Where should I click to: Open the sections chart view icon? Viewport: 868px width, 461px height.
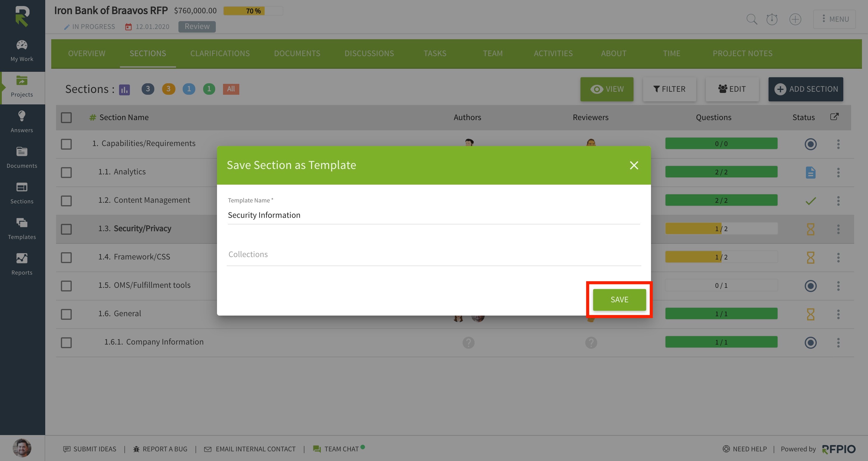tap(124, 89)
